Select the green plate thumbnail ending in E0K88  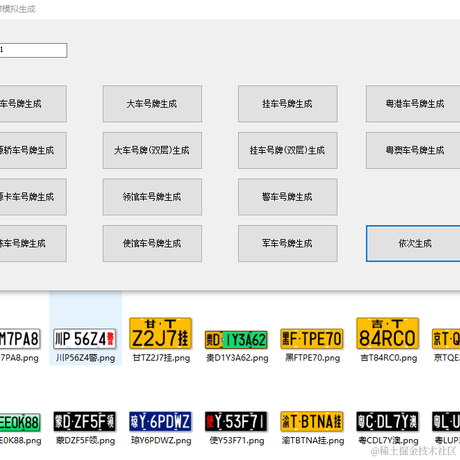pos(20,423)
